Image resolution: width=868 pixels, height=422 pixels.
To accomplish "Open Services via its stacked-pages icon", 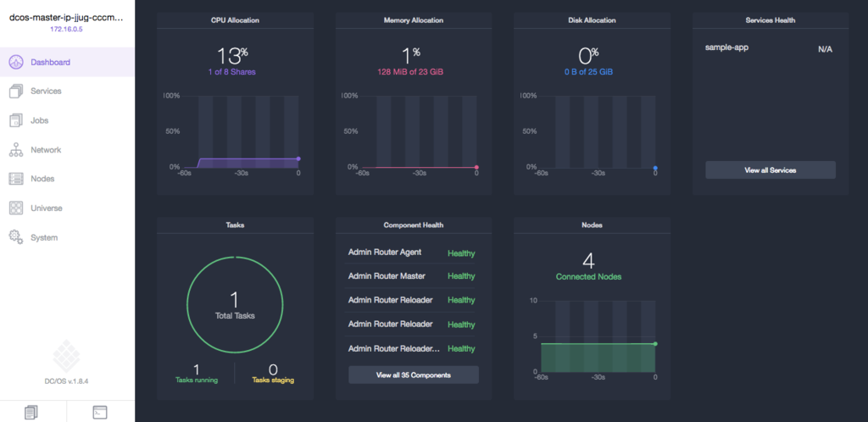I will pos(16,92).
